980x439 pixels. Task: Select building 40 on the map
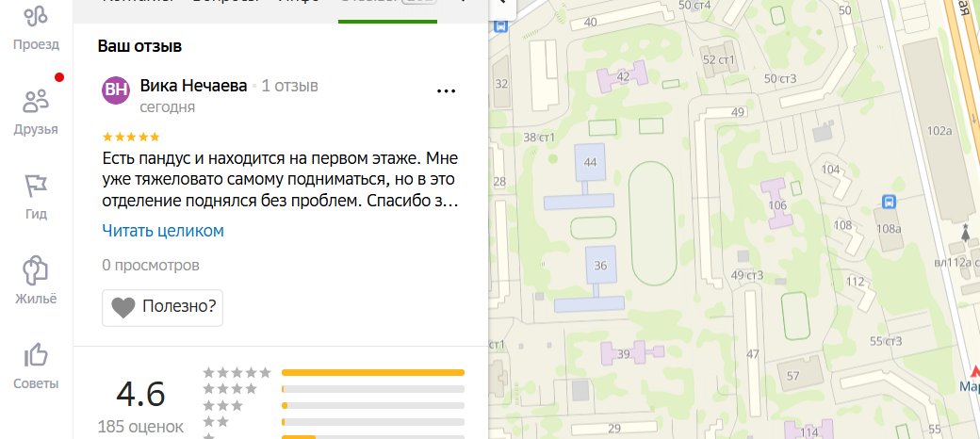591,23
